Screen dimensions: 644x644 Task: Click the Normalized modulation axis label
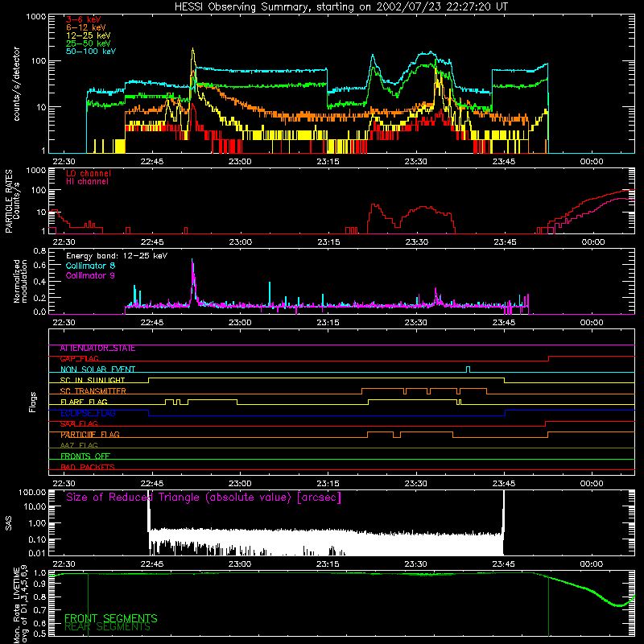click(x=21, y=281)
